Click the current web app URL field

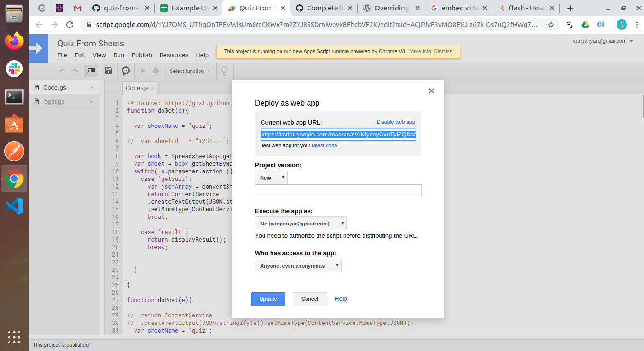pyautogui.click(x=338, y=134)
